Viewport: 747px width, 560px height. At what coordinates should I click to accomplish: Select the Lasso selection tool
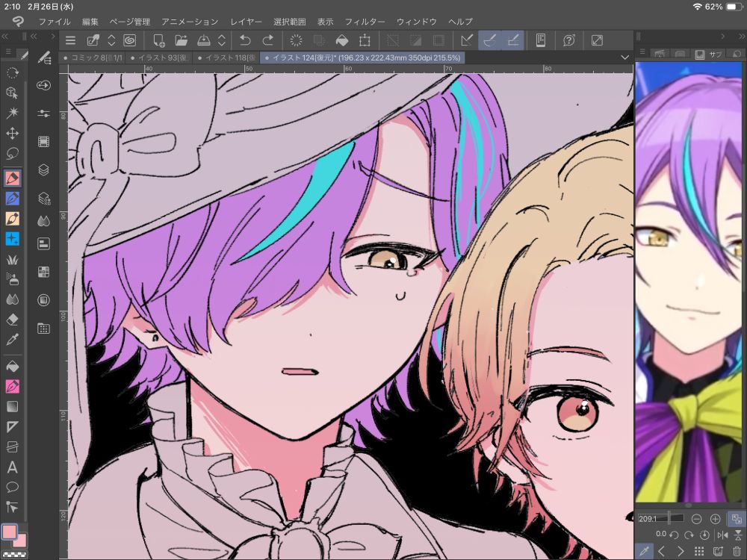tap(13, 153)
